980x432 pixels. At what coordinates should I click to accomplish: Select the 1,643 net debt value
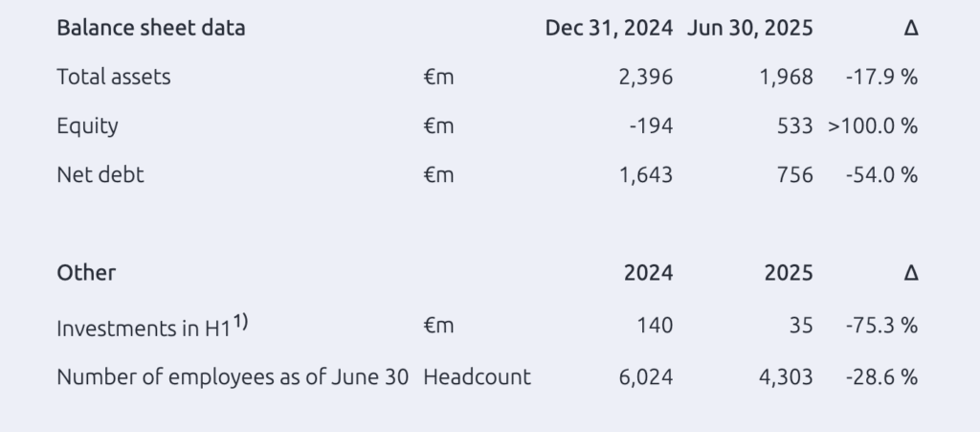click(646, 175)
